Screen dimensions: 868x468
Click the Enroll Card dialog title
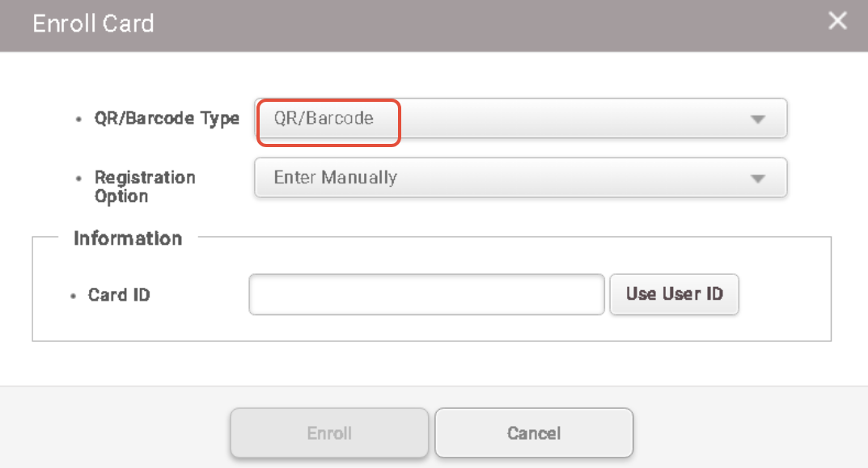pos(92,23)
